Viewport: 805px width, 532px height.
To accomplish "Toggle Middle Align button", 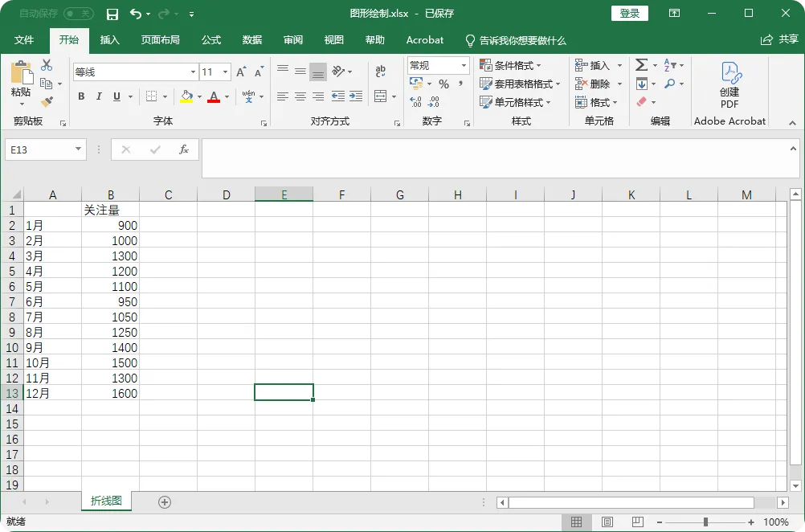I will [x=300, y=72].
